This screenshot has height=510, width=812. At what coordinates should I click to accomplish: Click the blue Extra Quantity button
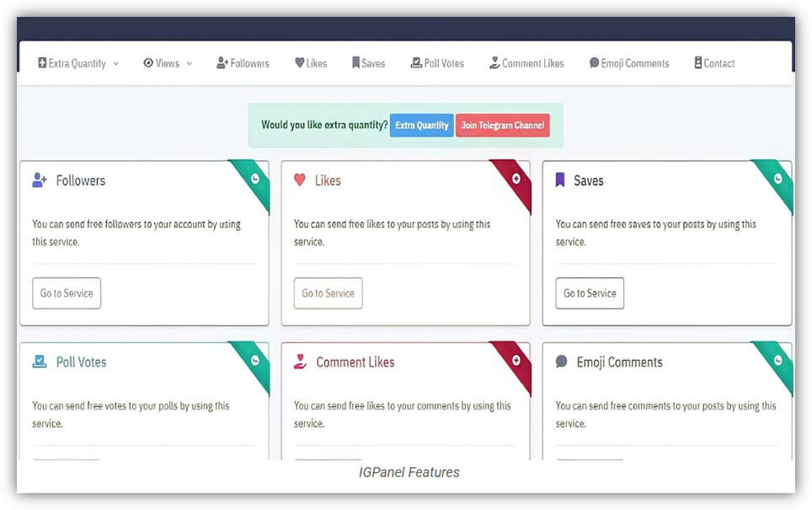tap(421, 125)
